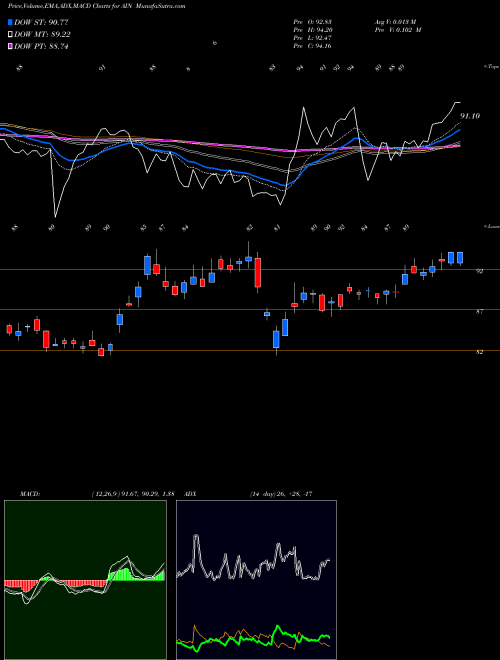Click the 87 price axis label
The width and height of the screenshot is (500, 660).
tap(479, 311)
